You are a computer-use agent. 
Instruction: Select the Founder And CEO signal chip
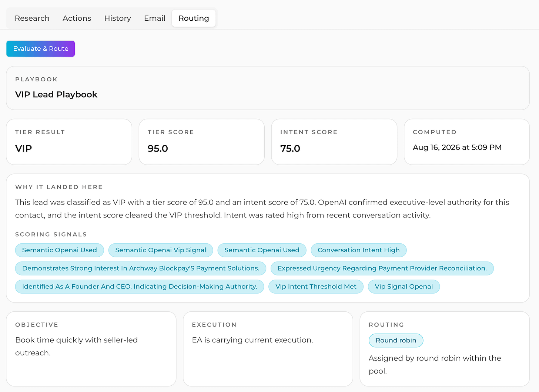pos(140,286)
